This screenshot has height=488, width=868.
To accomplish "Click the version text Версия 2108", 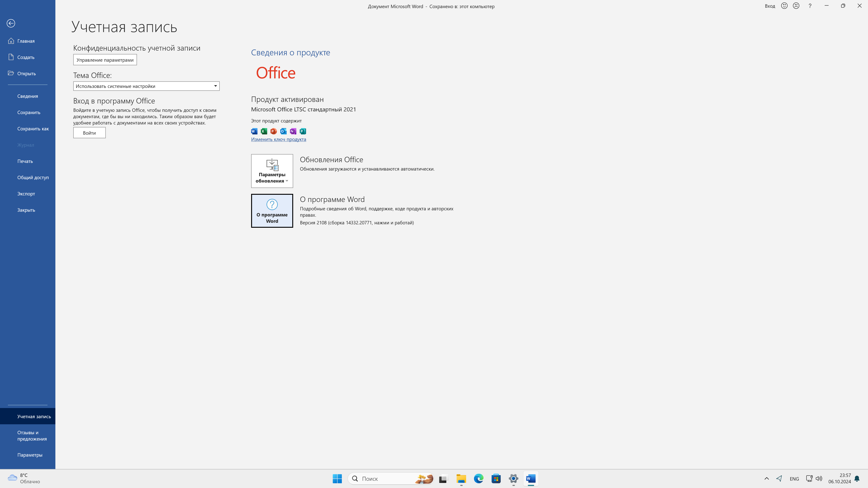I will [x=357, y=223].
